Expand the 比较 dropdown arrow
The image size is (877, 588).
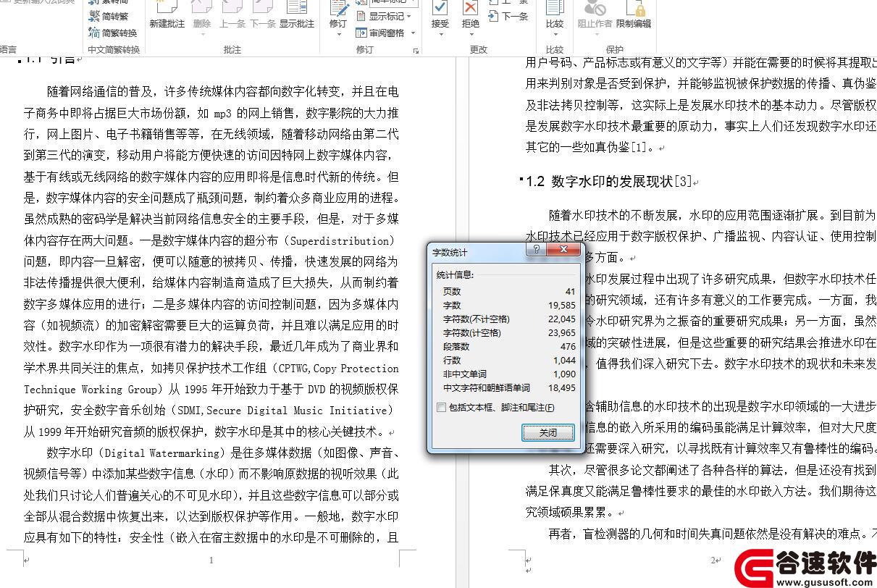[555, 33]
